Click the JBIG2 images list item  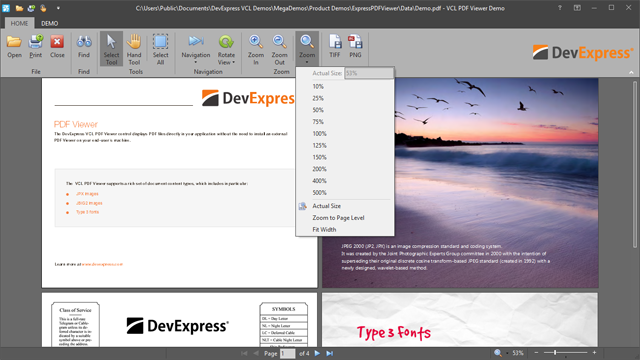(x=89, y=203)
